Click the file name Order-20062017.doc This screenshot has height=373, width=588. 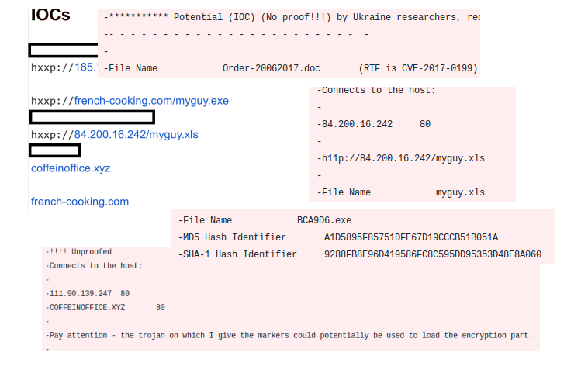272,68
